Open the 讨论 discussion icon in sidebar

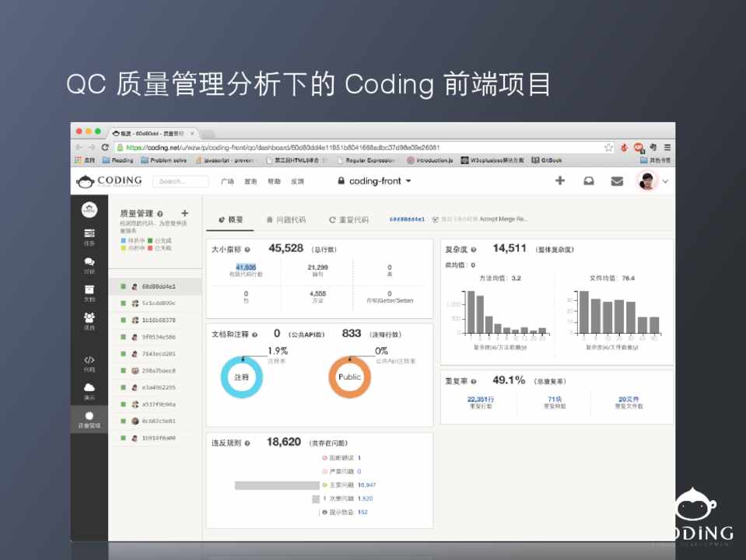[89, 264]
